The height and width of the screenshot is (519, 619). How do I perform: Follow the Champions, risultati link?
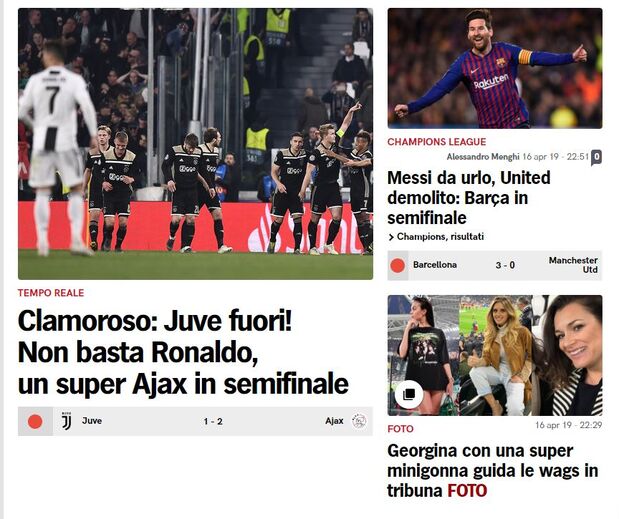(x=440, y=237)
